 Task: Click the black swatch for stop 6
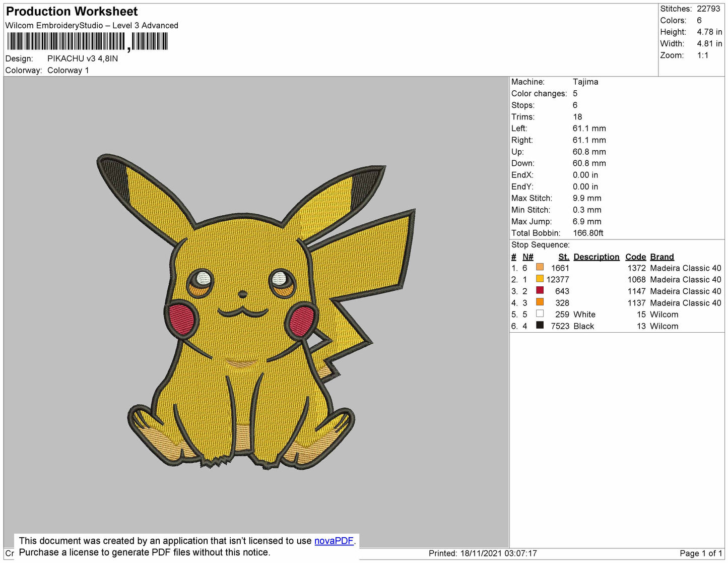tap(540, 325)
